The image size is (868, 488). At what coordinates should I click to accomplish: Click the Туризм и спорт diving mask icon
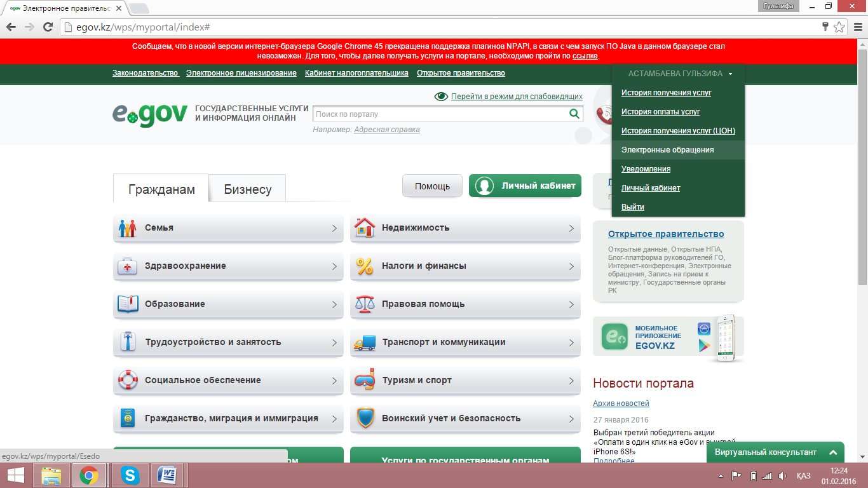click(365, 380)
